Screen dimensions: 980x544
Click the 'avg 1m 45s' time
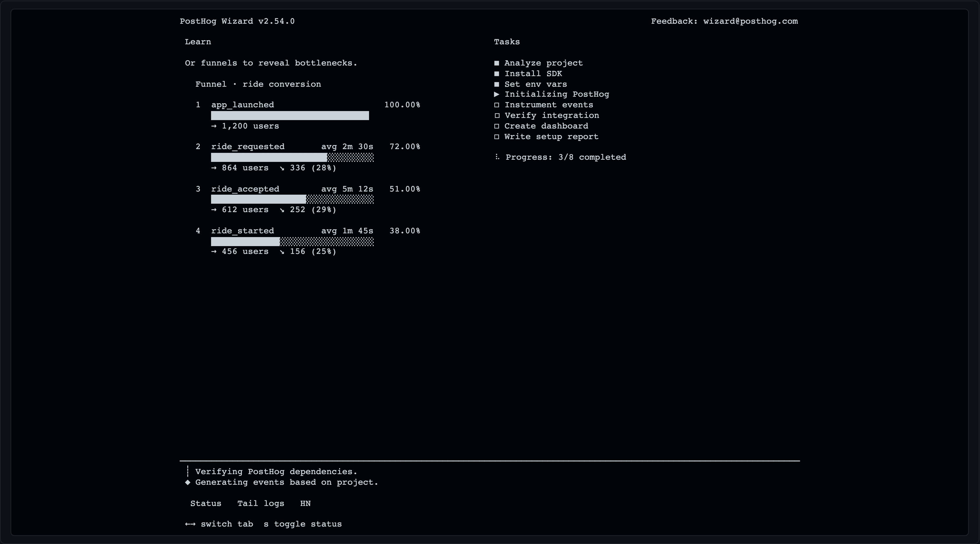347,231
